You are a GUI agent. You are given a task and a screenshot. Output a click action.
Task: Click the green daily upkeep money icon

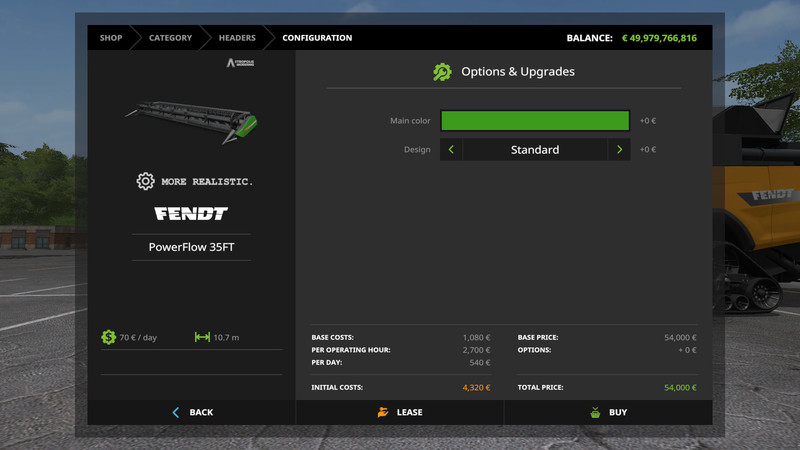coord(108,337)
